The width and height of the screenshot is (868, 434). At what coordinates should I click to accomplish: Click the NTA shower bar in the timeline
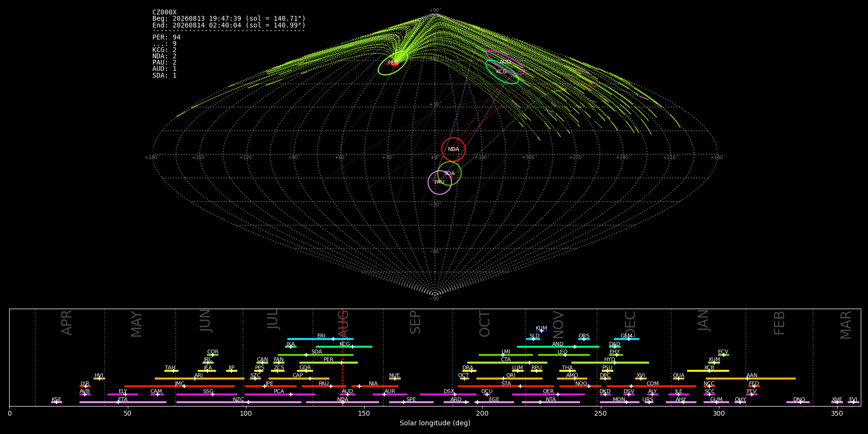(551, 402)
